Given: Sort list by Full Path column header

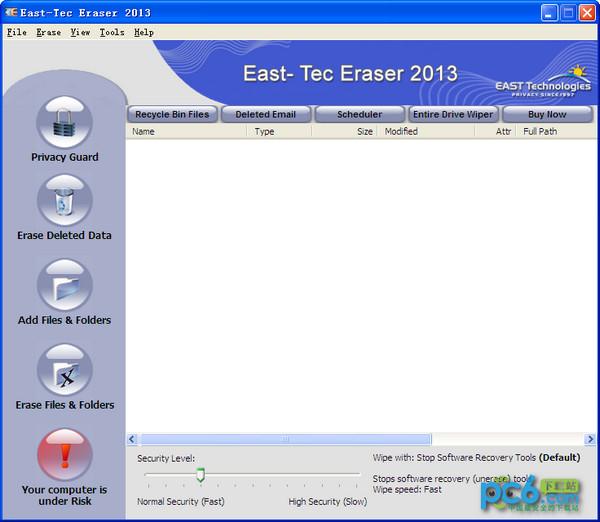Looking at the screenshot, I should click(556, 131).
